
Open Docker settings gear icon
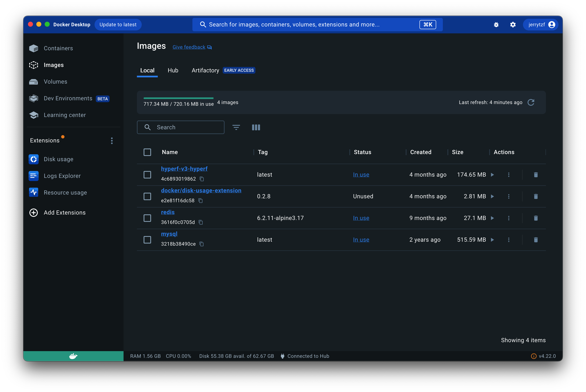(513, 25)
